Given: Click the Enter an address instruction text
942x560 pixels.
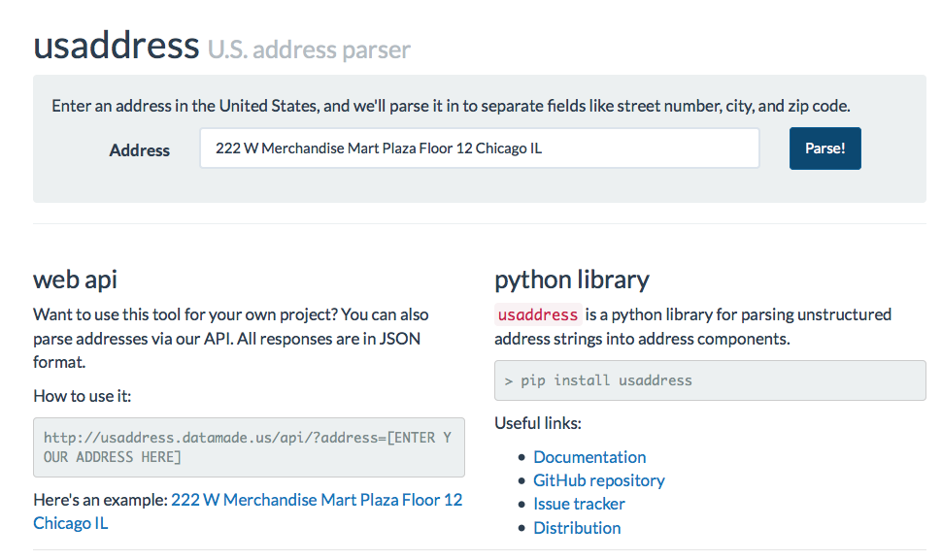Looking at the screenshot, I should pyautogui.click(x=451, y=106).
